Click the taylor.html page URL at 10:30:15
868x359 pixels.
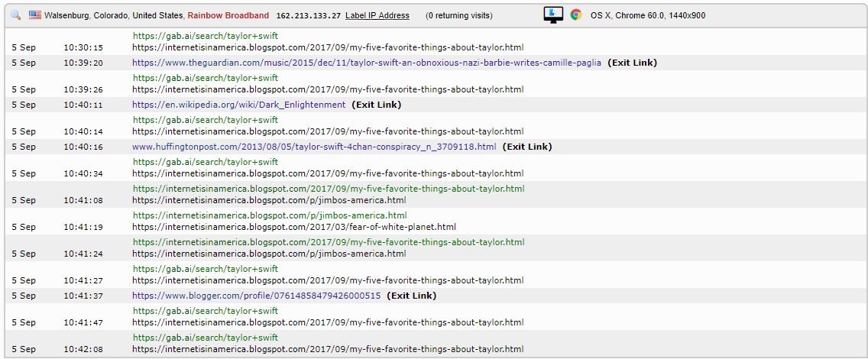coord(328,47)
